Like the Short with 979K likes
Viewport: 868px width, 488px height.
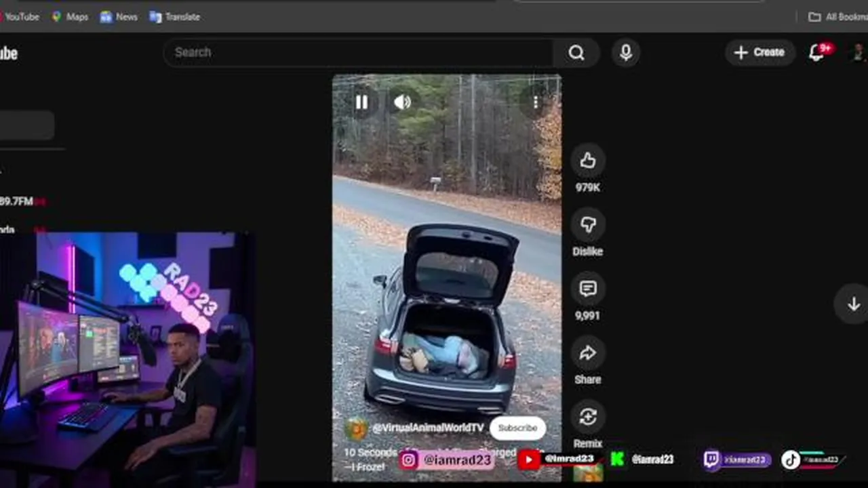(588, 161)
